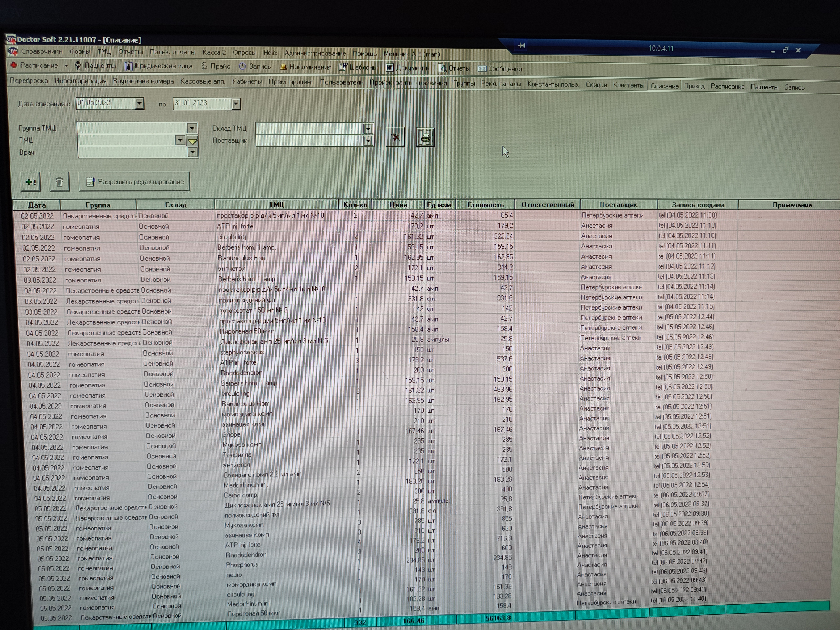
Task: Click the clear filter icon button
Action: (395, 137)
